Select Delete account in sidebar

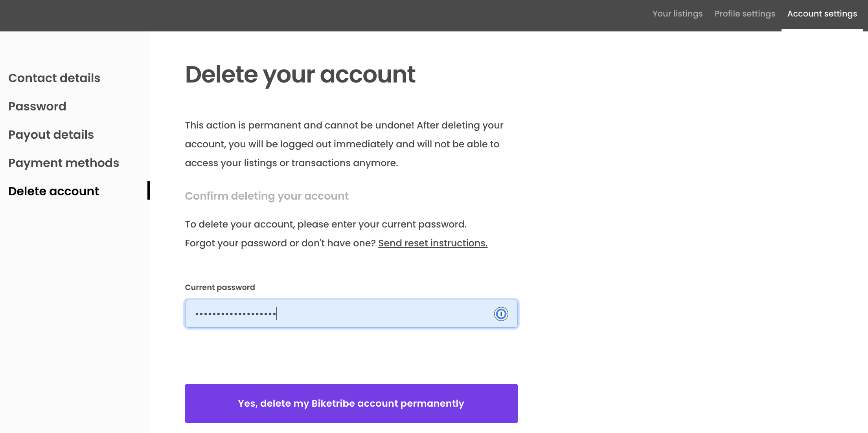(53, 191)
